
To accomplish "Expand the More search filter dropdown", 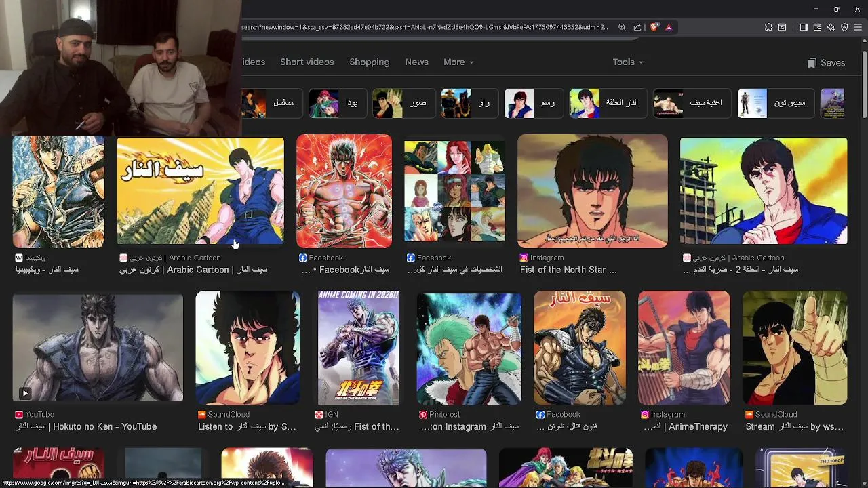I will [458, 62].
